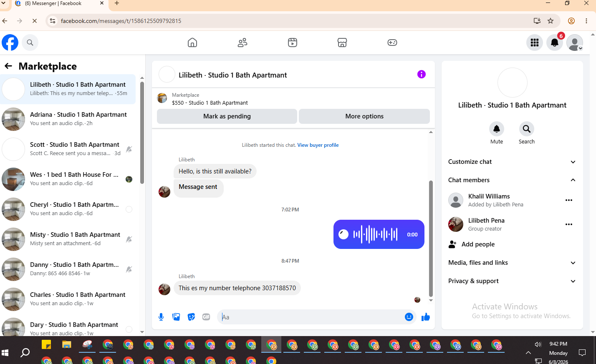Open the Friends icon in top navigation
Screen dimensions: 596x364
242,43
